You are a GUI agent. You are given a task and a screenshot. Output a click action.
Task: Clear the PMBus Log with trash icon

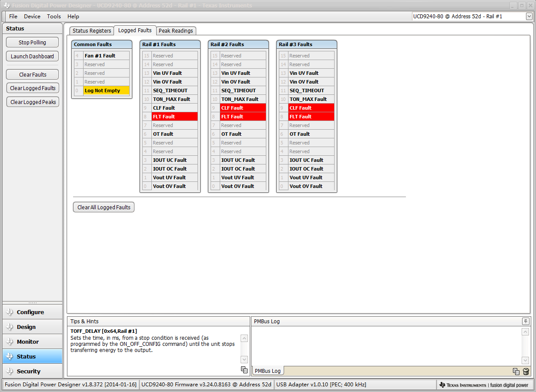coord(526,372)
